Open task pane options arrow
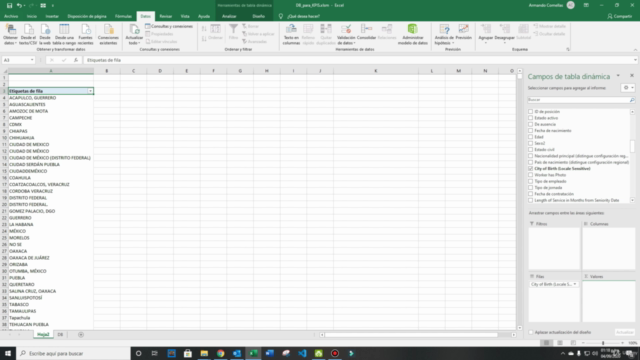 [x=618, y=76]
